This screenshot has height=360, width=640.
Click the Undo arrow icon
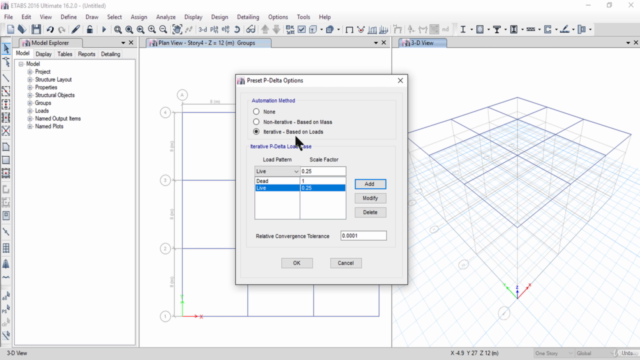[x=50, y=29]
